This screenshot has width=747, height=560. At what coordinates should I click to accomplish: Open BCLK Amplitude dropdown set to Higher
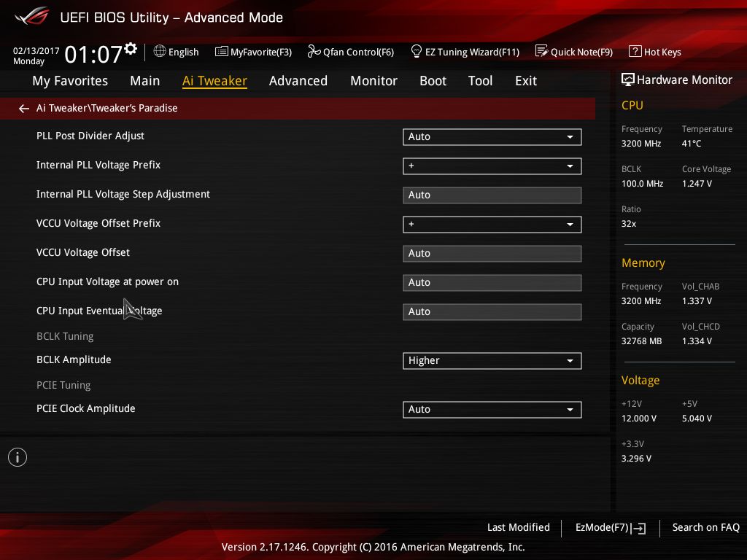coord(492,360)
